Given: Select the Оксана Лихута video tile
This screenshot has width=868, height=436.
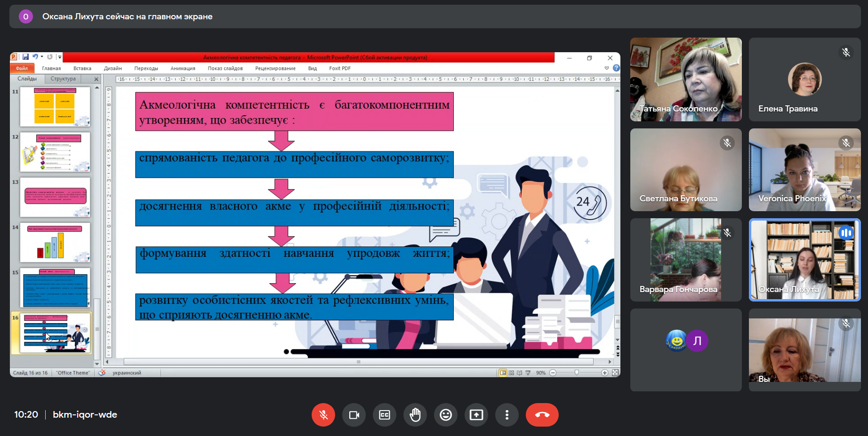Looking at the screenshot, I should (804, 260).
